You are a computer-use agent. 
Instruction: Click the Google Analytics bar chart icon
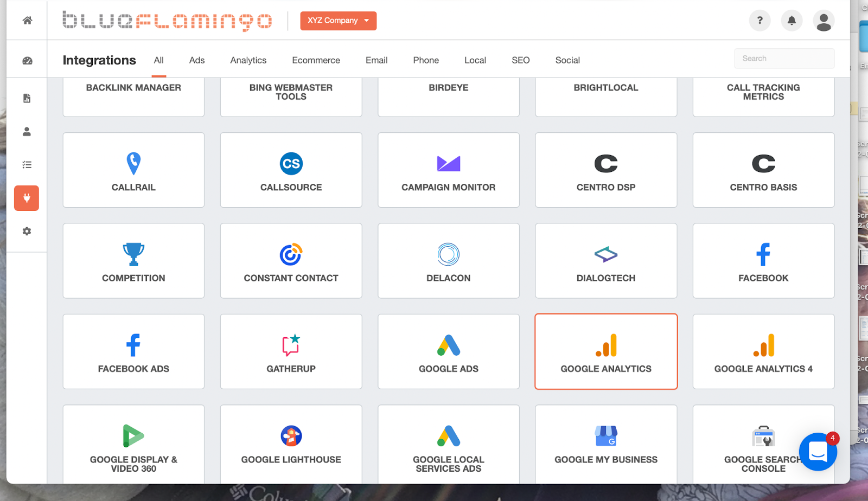607,345
